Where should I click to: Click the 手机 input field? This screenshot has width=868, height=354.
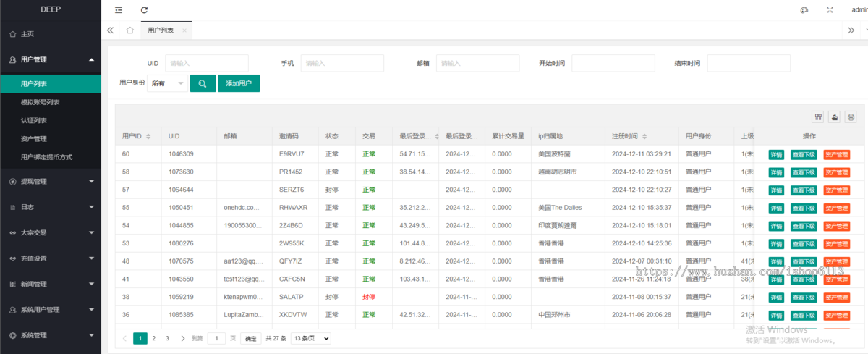[342, 63]
